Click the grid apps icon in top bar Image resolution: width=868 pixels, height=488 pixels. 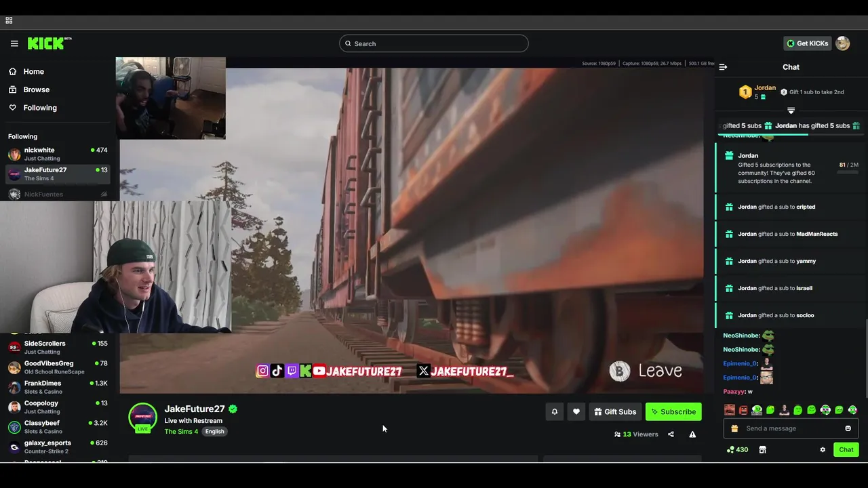point(9,20)
